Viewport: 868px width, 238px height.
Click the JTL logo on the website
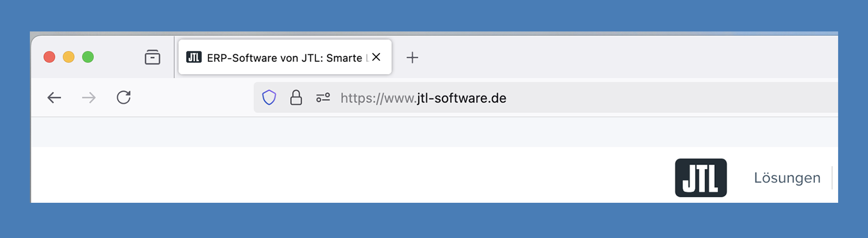[701, 178]
